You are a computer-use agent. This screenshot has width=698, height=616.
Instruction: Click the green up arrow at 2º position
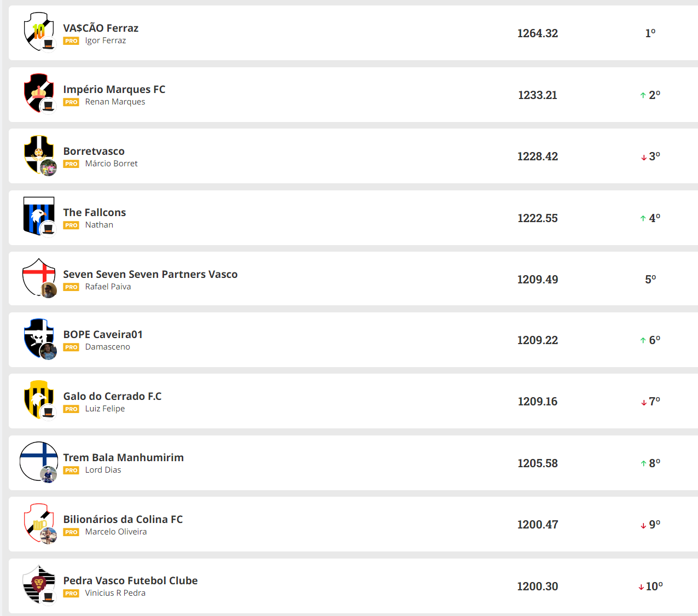point(643,96)
